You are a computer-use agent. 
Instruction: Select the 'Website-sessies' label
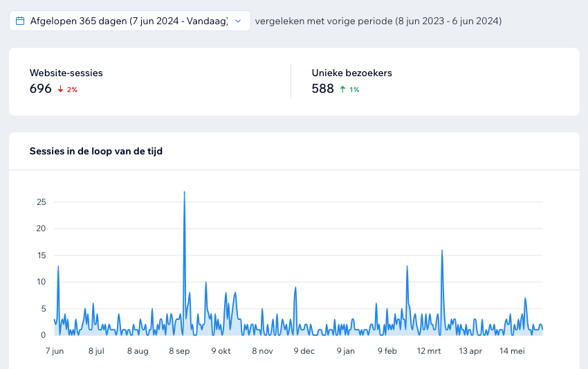pyautogui.click(x=66, y=73)
